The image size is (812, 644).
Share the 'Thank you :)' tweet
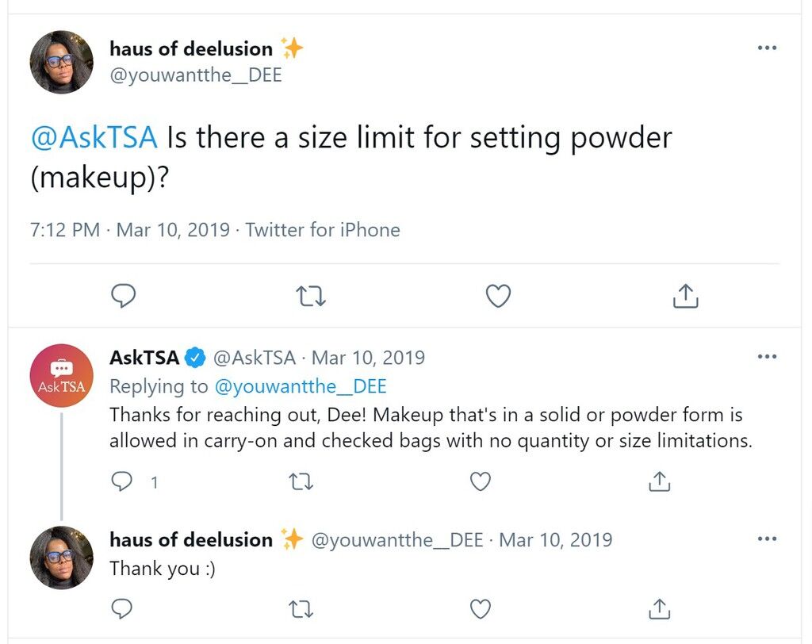point(659,609)
